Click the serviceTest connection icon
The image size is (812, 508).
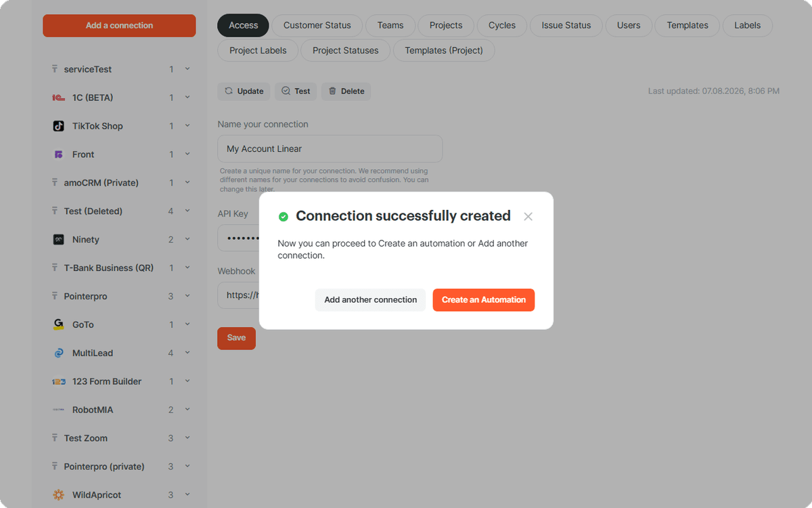point(54,69)
